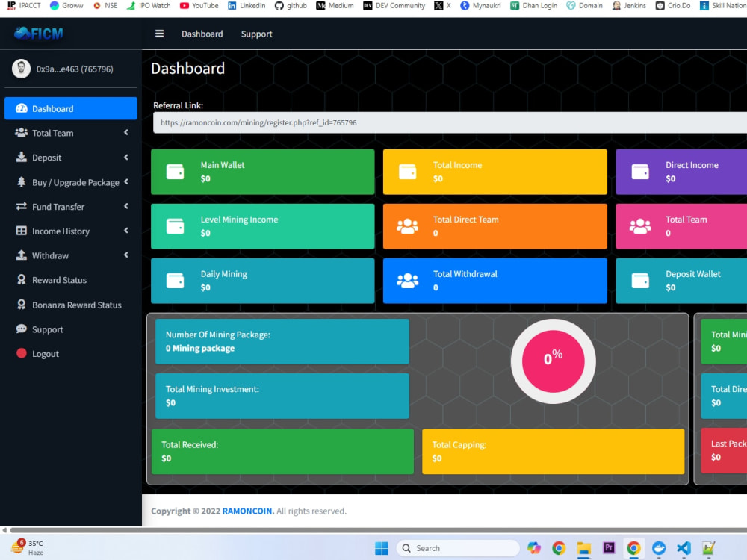Select Dashboard in the sidebar
The height and width of the screenshot is (560, 747).
tap(71, 108)
